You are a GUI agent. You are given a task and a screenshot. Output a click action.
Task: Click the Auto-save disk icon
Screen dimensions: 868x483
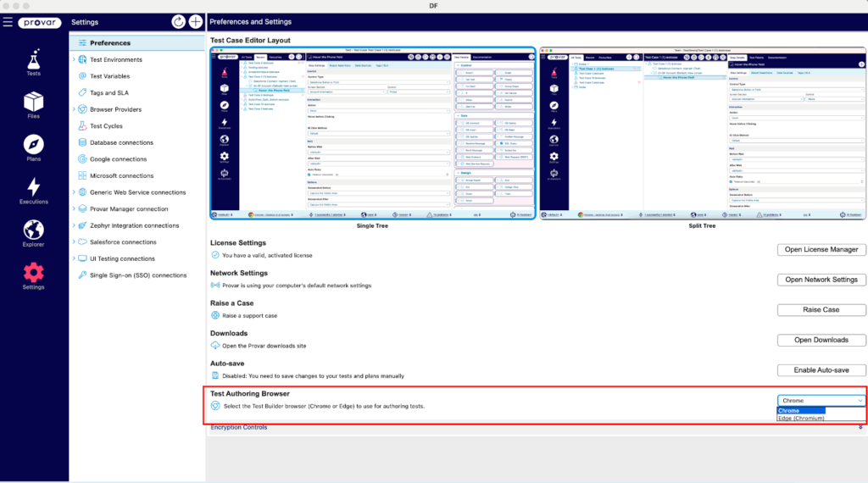coord(215,375)
